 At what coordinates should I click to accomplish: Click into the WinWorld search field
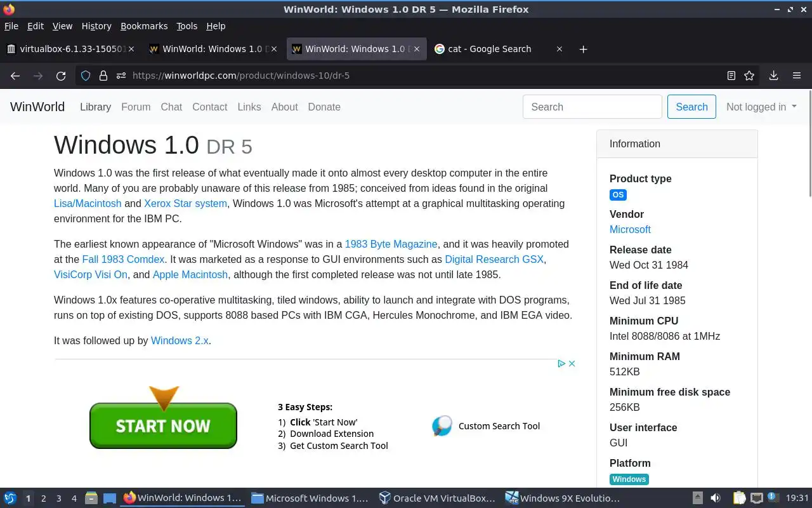tap(593, 107)
